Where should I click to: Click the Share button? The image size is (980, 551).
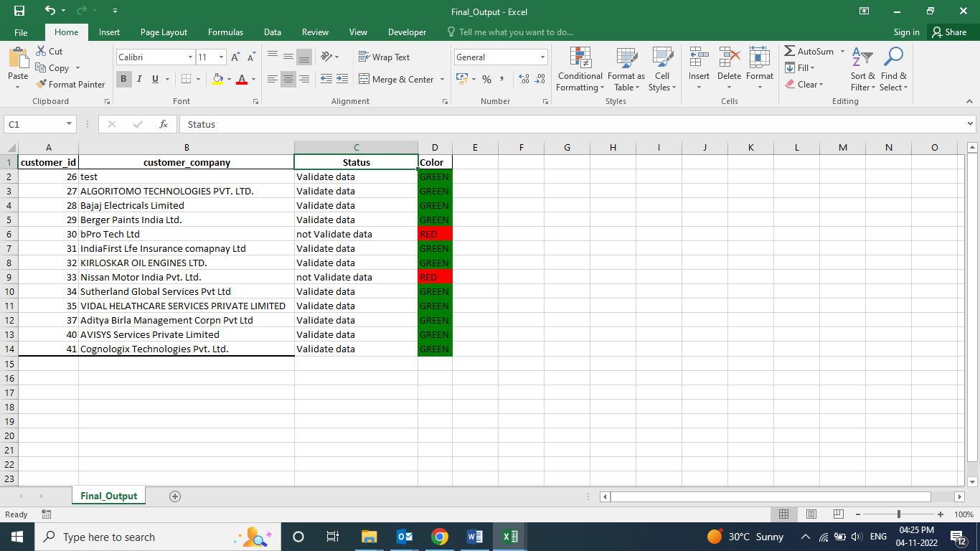(x=948, y=32)
